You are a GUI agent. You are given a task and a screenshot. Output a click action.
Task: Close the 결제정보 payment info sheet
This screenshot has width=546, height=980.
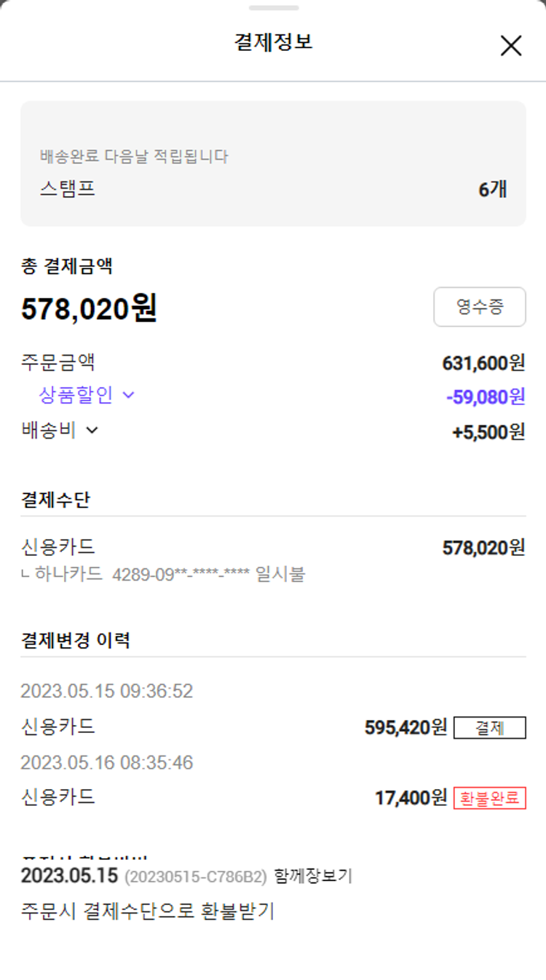click(x=511, y=46)
